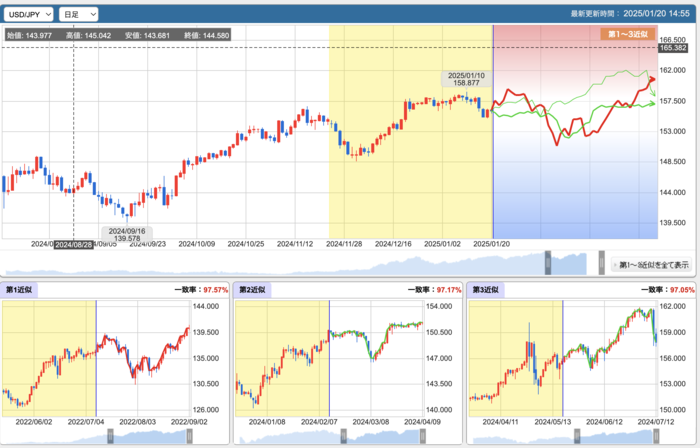700x448 pixels.
Task: Open the 日足 timeframe dropdown
Action: coord(79,15)
